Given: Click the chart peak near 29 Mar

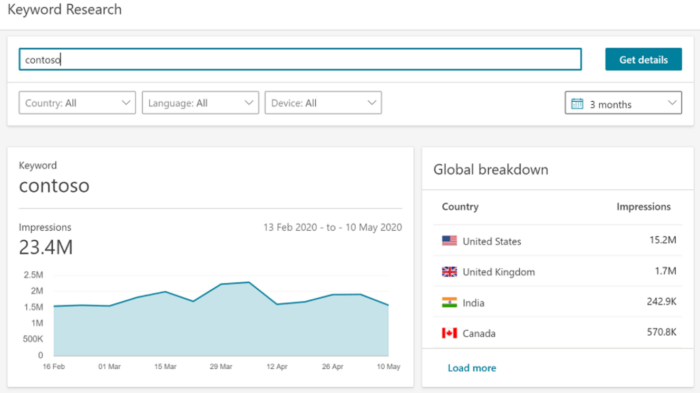Looking at the screenshot, I should coord(249,282).
